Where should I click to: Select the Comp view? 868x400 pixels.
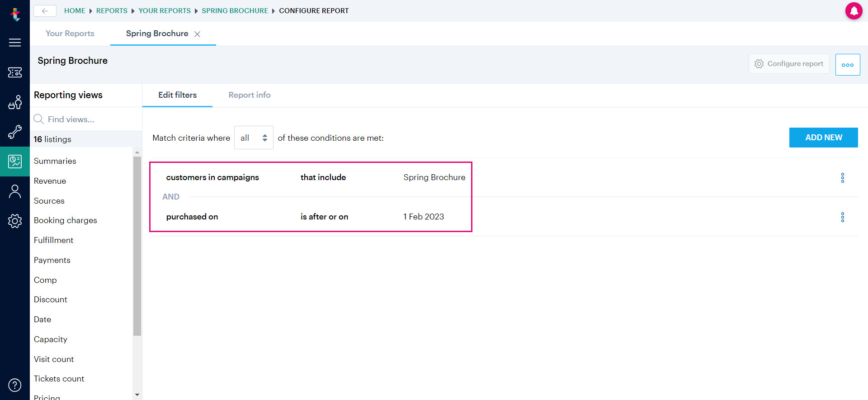coord(45,280)
